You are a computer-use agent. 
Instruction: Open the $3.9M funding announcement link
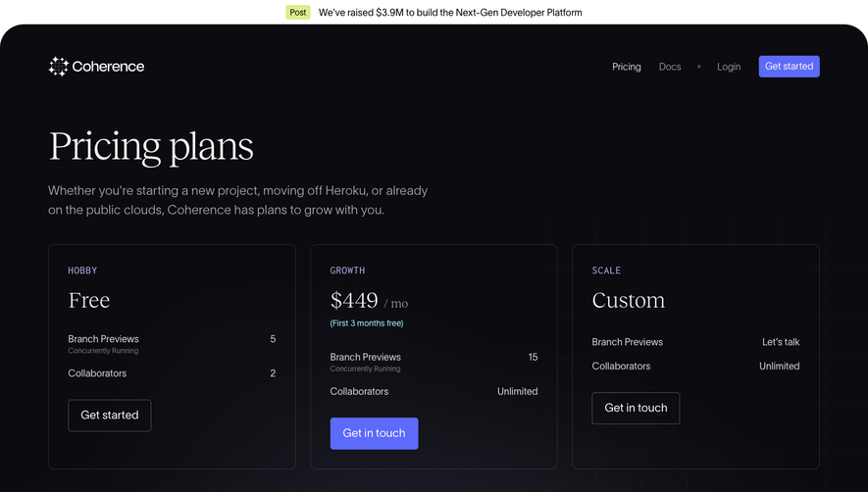pos(450,12)
